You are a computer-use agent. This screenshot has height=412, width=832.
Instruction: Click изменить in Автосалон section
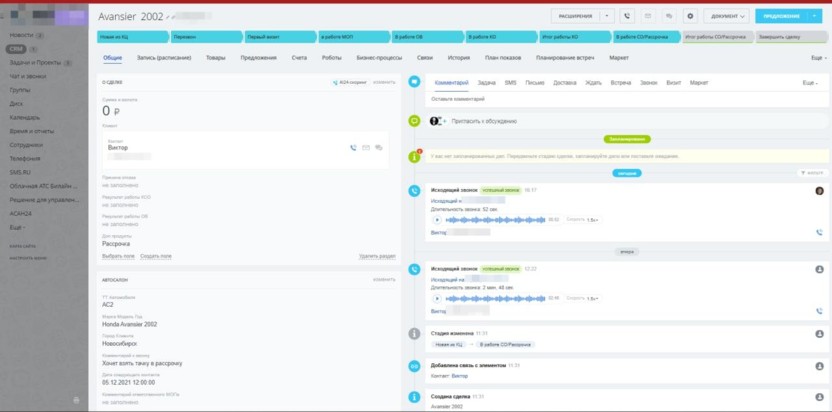click(x=384, y=279)
